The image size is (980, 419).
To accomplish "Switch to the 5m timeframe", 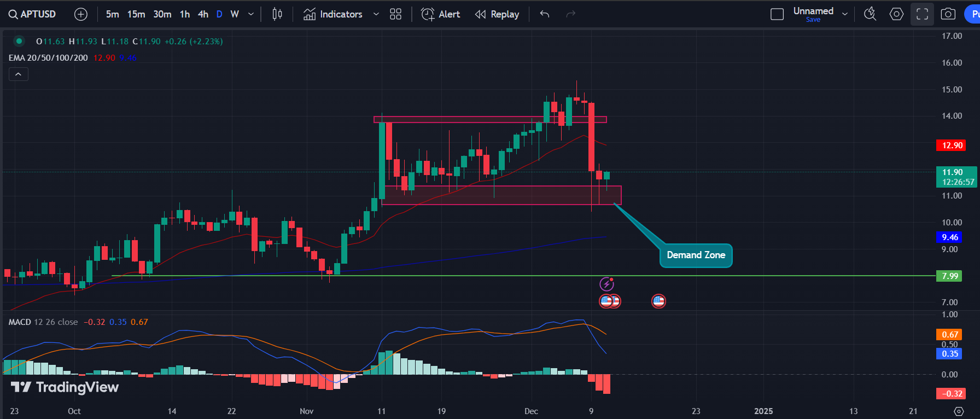I will [x=113, y=14].
